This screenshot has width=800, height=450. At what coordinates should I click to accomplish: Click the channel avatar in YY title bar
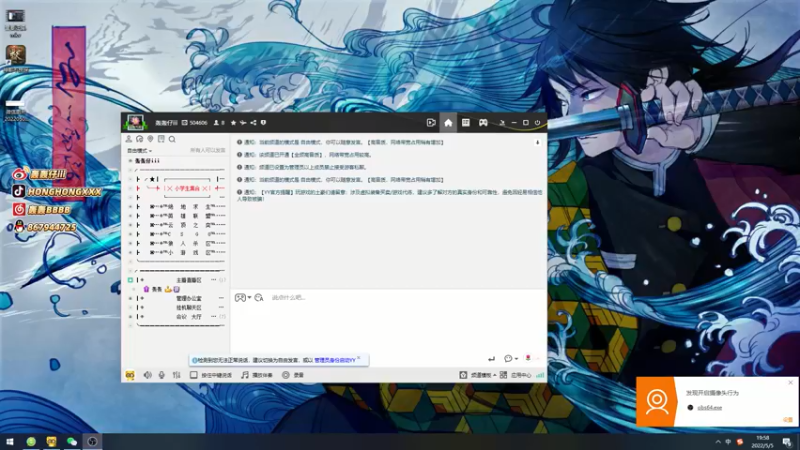point(135,122)
